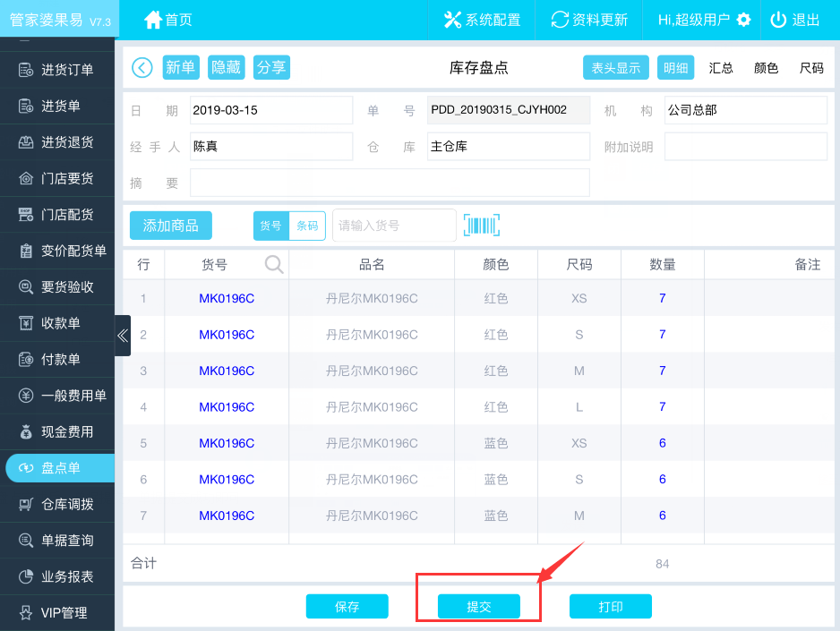Click 资料更新 menu item
Image resolution: width=840 pixels, height=631 pixels.
[x=589, y=20]
